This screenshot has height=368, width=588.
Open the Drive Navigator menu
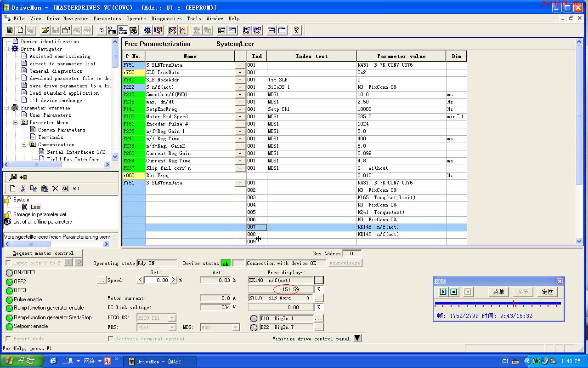click(x=67, y=18)
